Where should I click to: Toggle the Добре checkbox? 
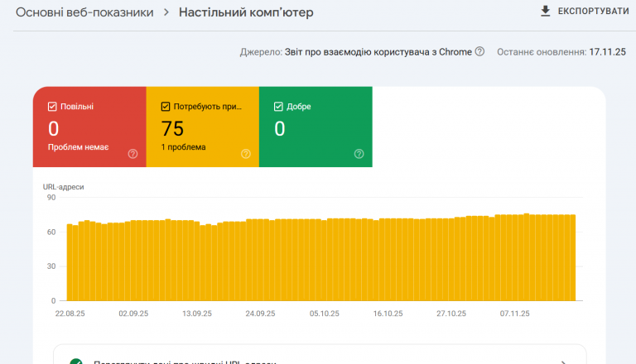(279, 107)
